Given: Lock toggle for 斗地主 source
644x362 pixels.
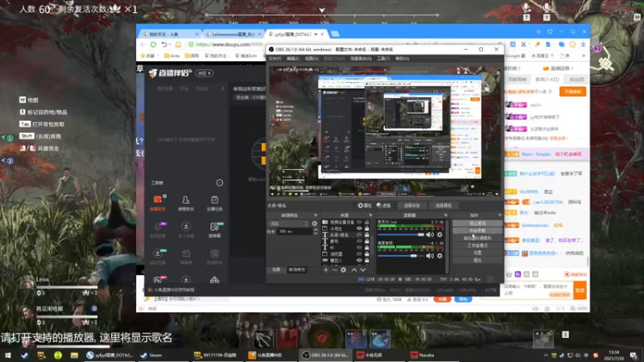Looking at the screenshot, I should pyautogui.click(x=367, y=228).
